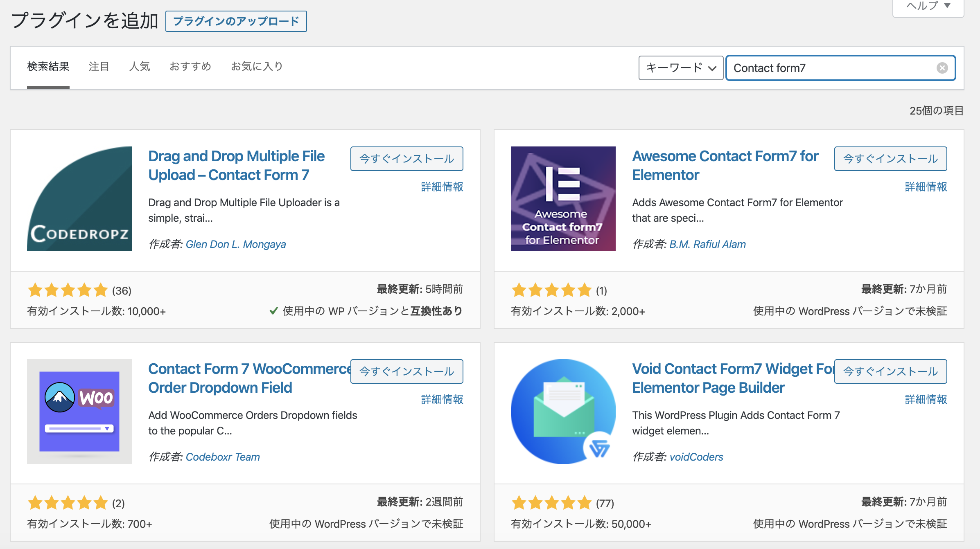The image size is (980, 549).
Task: Open the お気に入り tab
Action: point(257,66)
